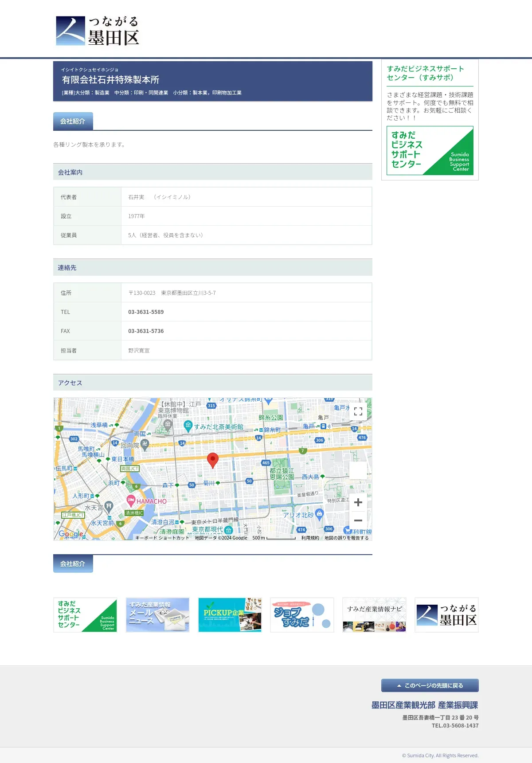Click the 浅草橋 station marker
The width and height of the screenshot is (532, 763).
point(117,425)
